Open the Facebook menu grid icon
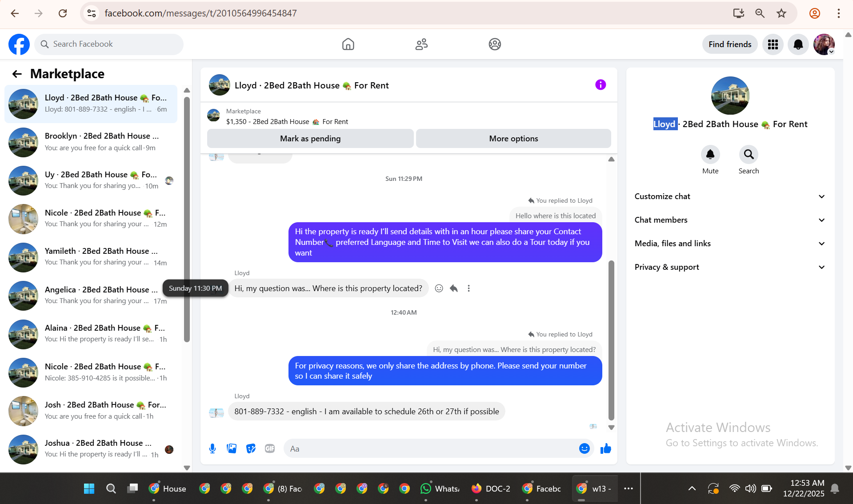The width and height of the screenshot is (853, 504). (x=773, y=44)
